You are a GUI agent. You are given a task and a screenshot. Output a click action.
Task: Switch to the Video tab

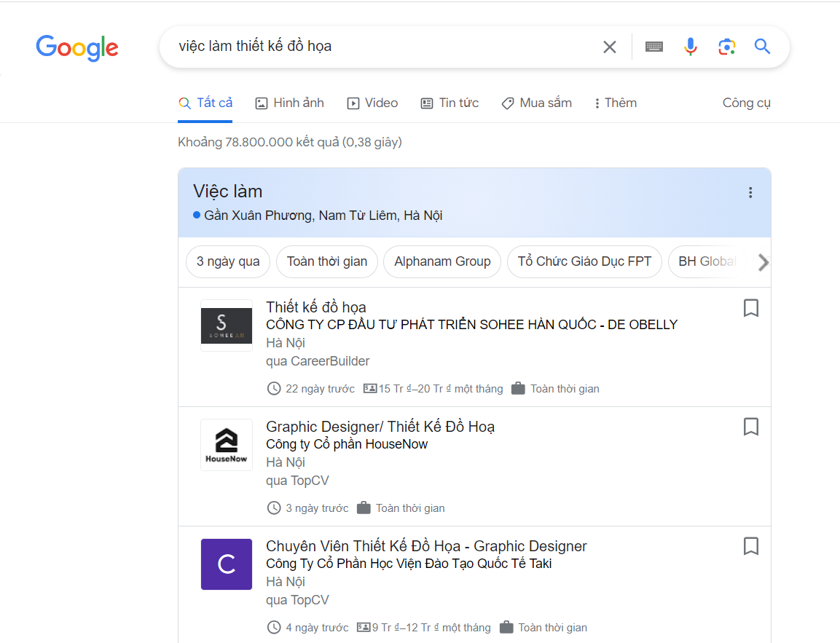pyautogui.click(x=372, y=103)
